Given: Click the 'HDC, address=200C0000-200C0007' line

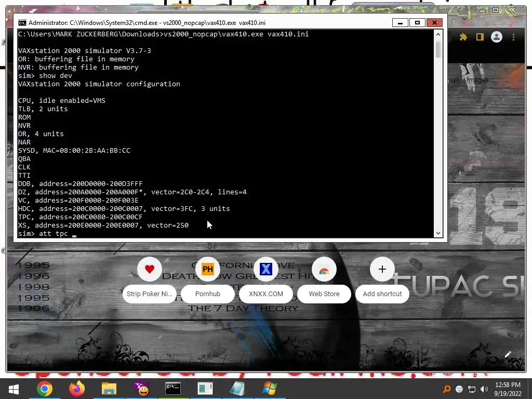Looking at the screenshot, I should click(124, 208).
